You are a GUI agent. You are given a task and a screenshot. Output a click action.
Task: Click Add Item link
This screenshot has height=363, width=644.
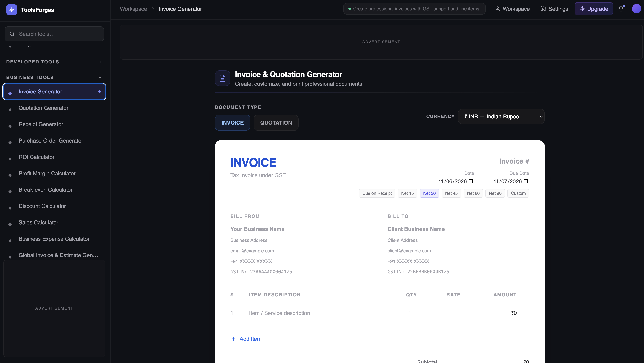(x=246, y=339)
